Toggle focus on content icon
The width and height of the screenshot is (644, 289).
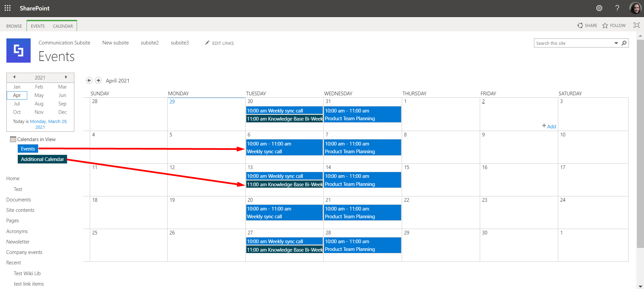637,25
